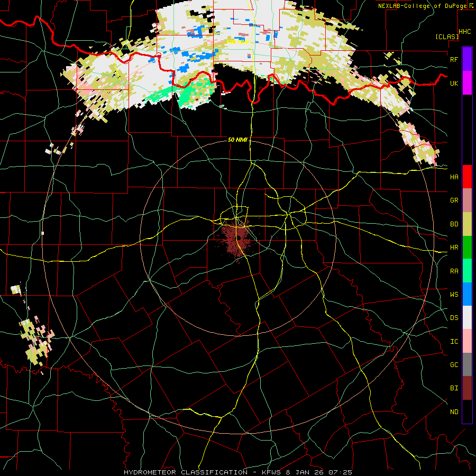Pick the HR dark green legend swatch

point(467,247)
